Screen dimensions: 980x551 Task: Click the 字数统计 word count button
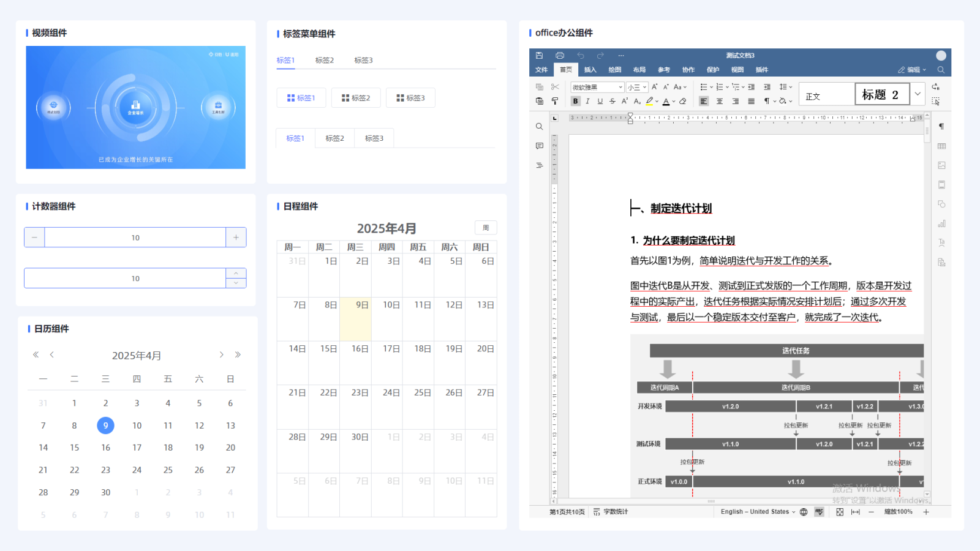tap(611, 512)
